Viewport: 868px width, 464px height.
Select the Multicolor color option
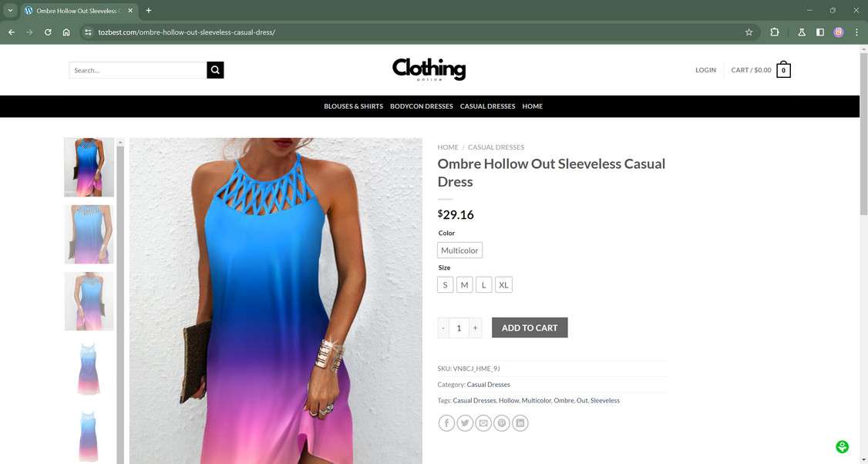coord(459,250)
